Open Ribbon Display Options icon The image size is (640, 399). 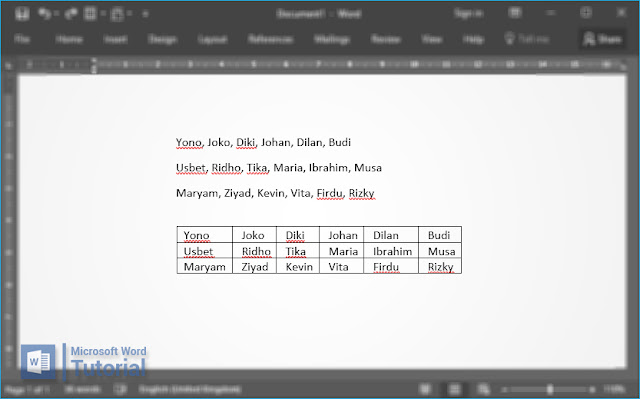click(515, 13)
